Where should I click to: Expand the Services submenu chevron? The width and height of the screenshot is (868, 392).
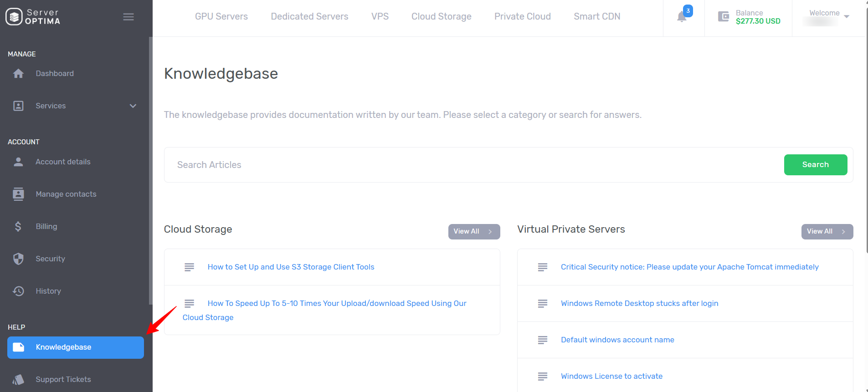(133, 106)
